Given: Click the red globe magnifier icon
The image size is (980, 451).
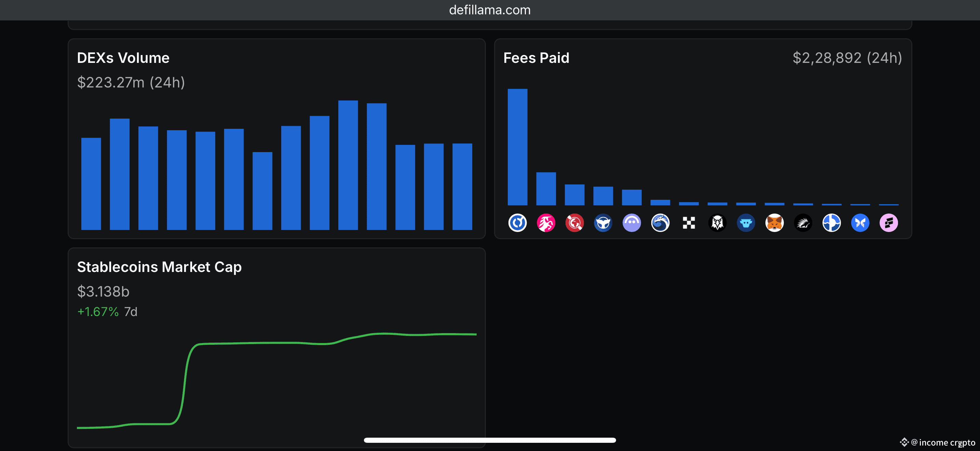Looking at the screenshot, I should pyautogui.click(x=574, y=223).
